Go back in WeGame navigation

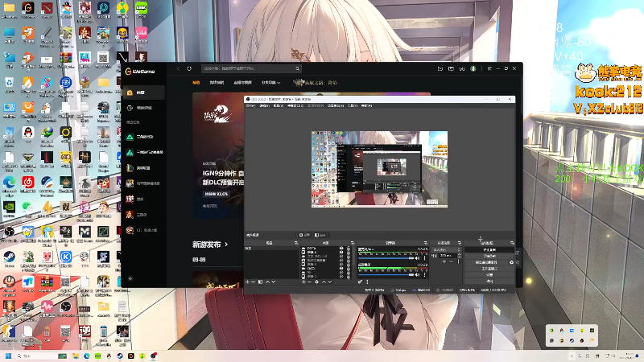[x=178, y=68]
